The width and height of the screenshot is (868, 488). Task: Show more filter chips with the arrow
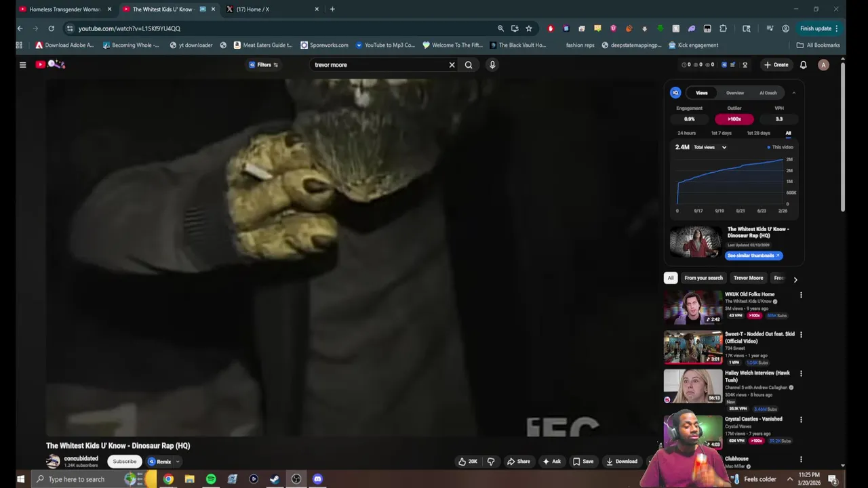pos(795,279)
